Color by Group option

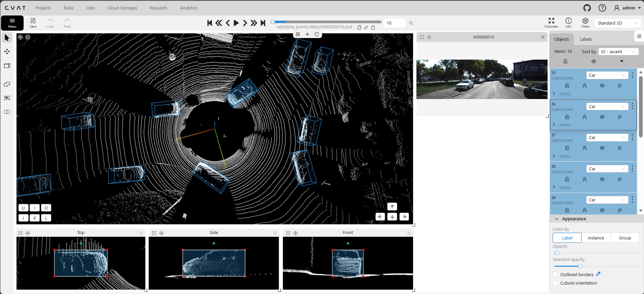click(625, 238)
